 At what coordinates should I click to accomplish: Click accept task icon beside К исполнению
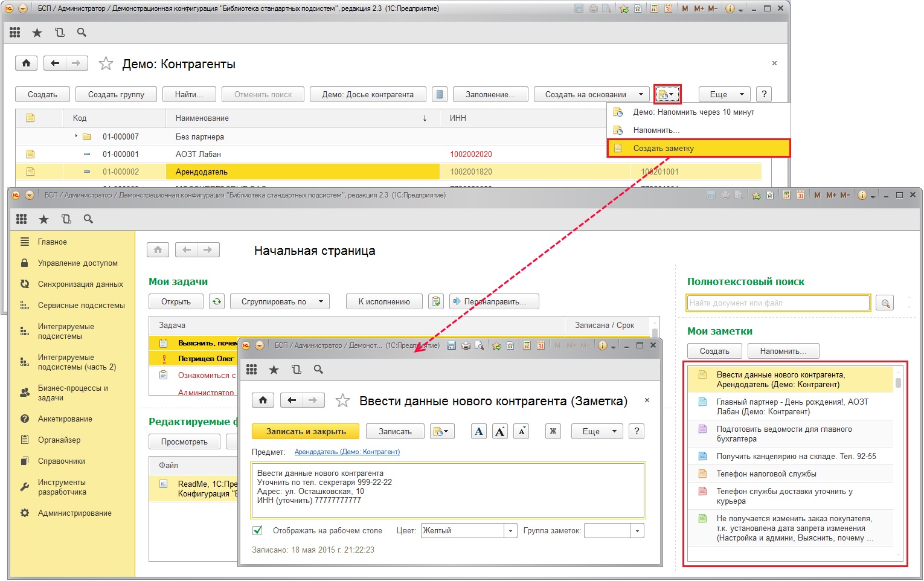pos(436,301)
